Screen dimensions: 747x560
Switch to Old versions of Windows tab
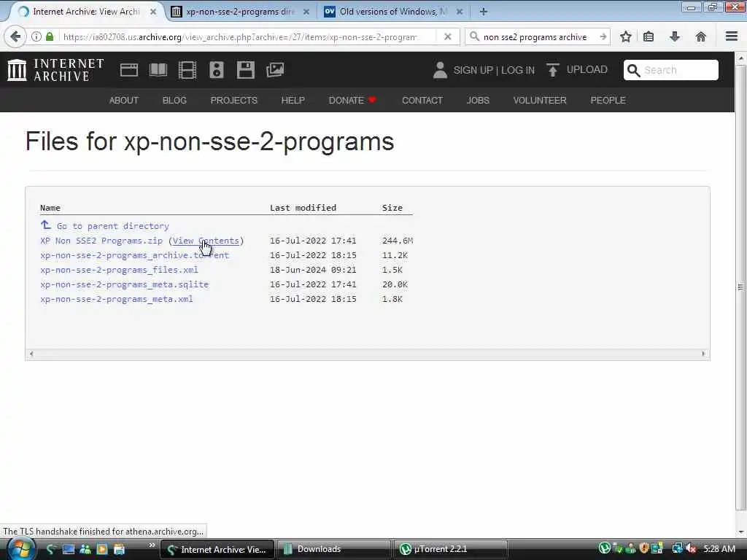pos(393,12)
